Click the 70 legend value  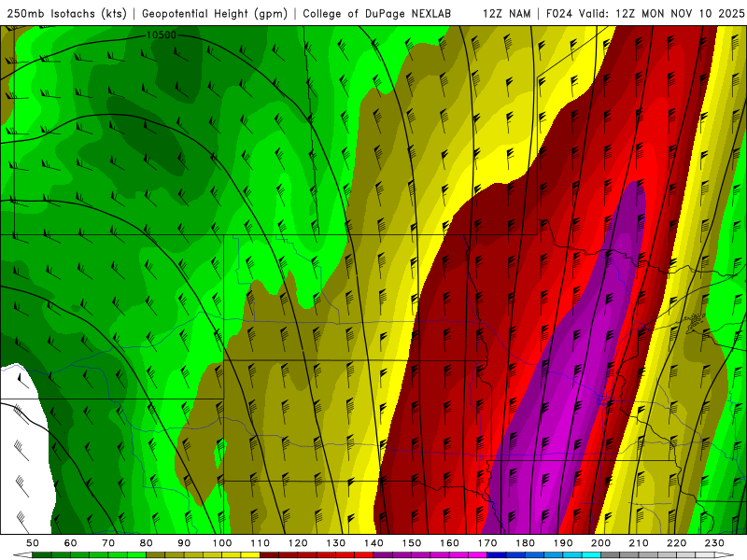pyautogui.click(x=108, y=543)
